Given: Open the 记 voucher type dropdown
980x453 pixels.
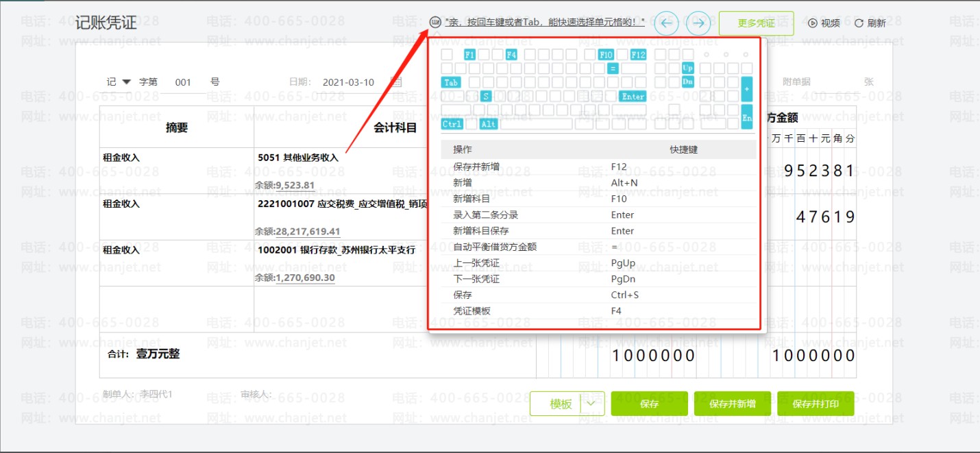Looking at the screenshot, I should pos(126,82).
